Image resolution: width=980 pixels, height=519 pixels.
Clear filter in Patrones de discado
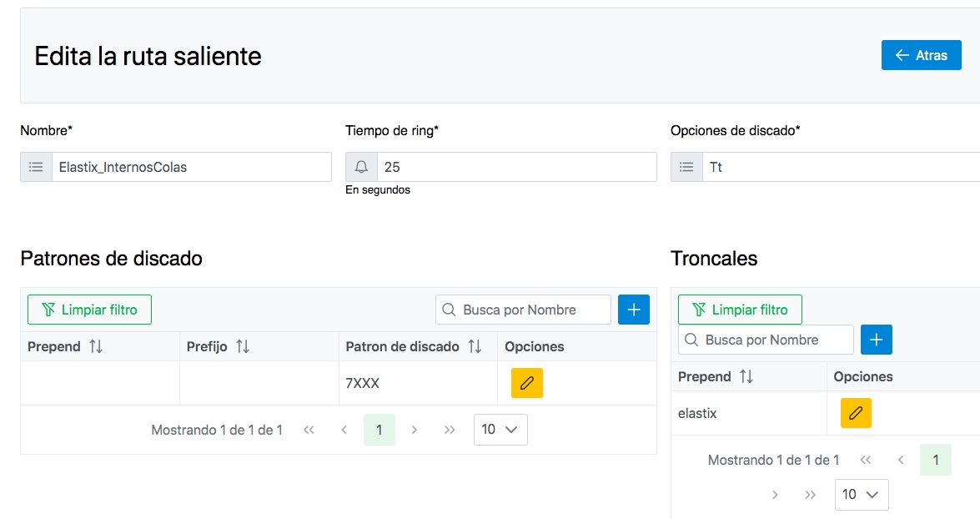click(x=89, y=310)
